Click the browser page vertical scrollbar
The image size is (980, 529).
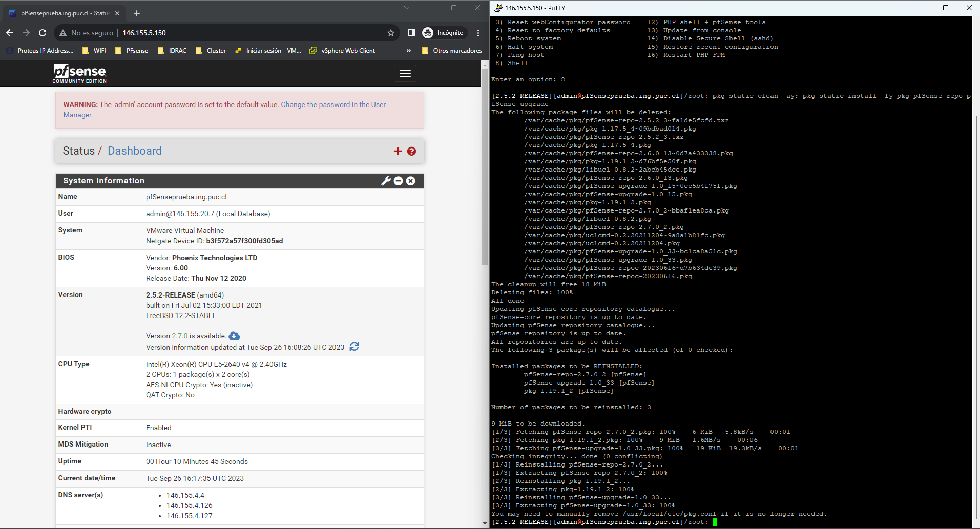click(485, 167)
